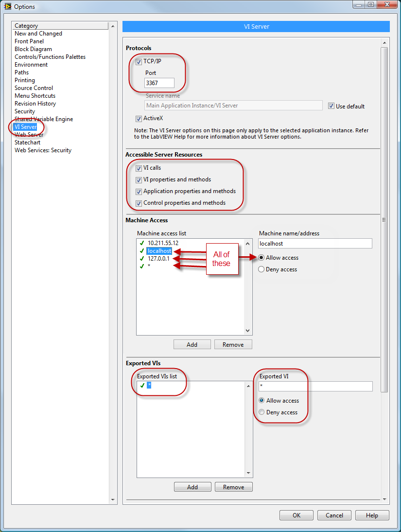Toggle the VI calls checkbox
401x532 pixels.
point(139,168)
